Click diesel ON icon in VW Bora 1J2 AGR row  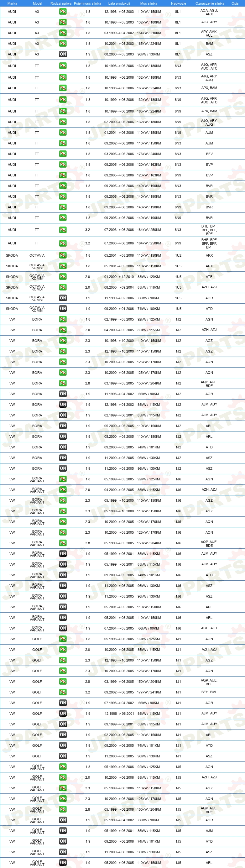click(x=63, y=394)
